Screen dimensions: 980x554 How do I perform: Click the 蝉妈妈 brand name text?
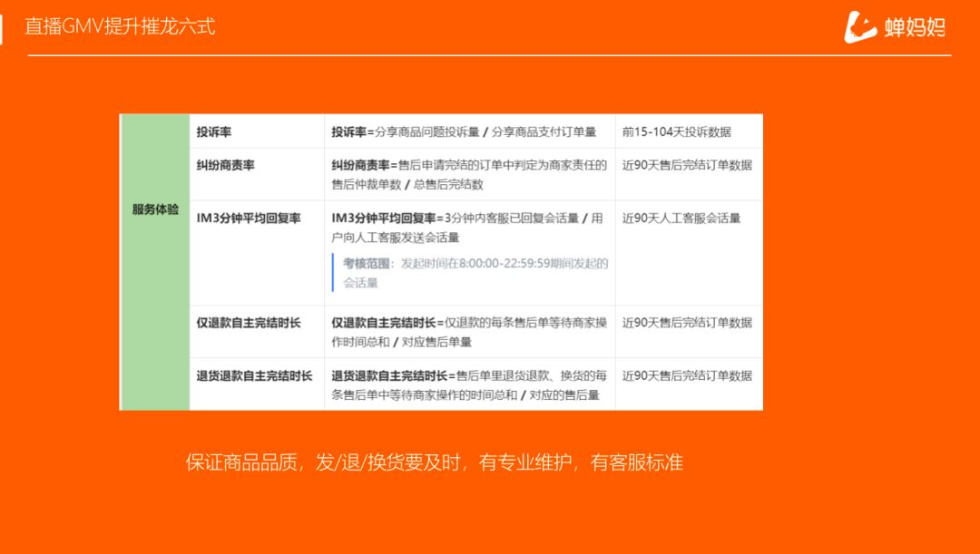pyautogui.click(x=915, y=27)
